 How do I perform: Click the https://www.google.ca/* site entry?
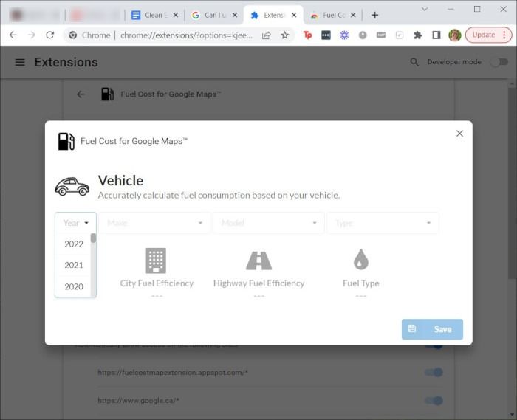coord(139,401)
